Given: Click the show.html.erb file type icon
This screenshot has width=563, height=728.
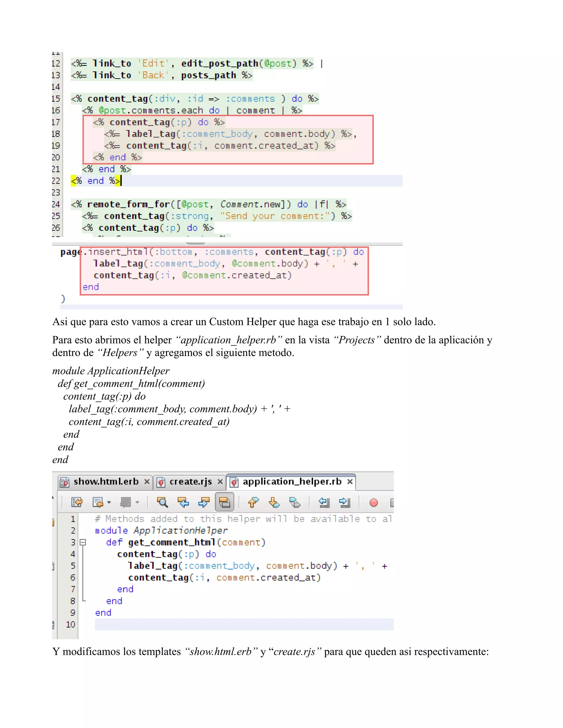Looking at the screenshot, I should (x=64, y=482).
